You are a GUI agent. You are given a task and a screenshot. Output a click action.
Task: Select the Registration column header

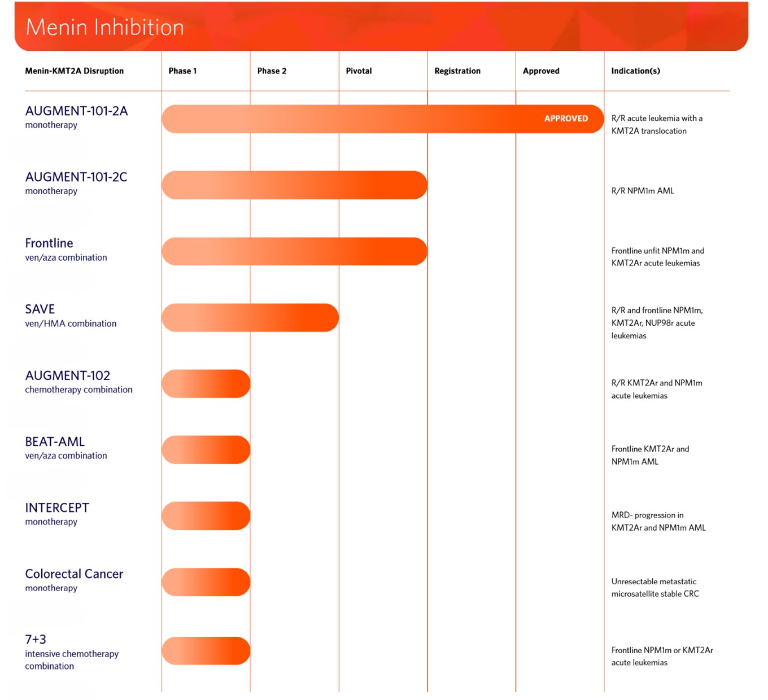[x=457, y=71]
